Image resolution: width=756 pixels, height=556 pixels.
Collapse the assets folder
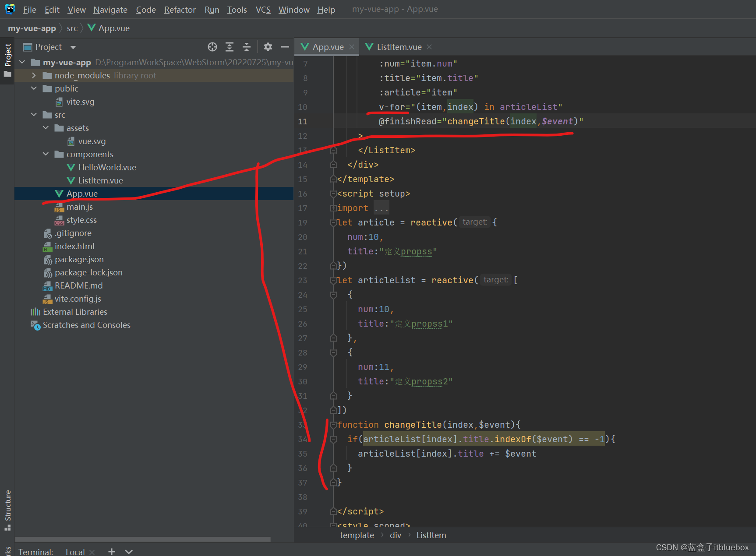pos(46,128)
